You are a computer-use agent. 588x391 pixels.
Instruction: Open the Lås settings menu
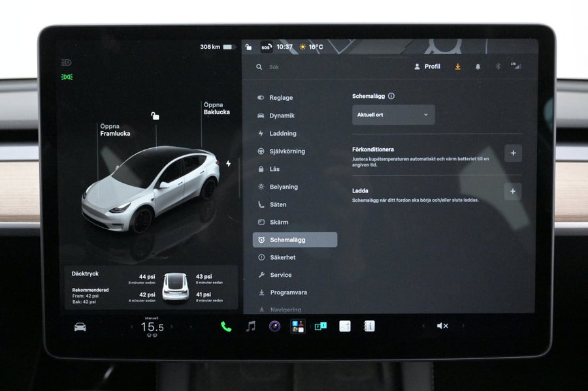pyautogui.click(x=269, y=169)
